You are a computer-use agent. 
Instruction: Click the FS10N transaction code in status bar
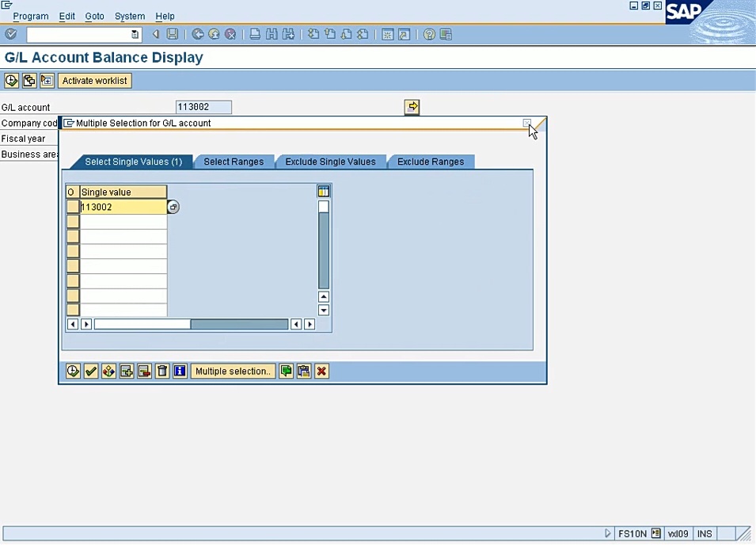pyautogui.click(x=632, y=533)
